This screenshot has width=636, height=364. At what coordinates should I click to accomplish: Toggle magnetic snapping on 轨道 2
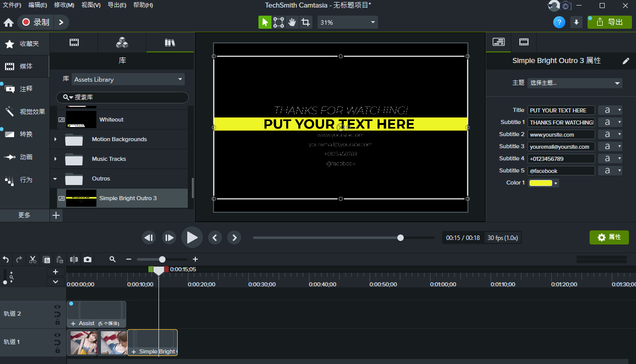click(x=58, y=315)
